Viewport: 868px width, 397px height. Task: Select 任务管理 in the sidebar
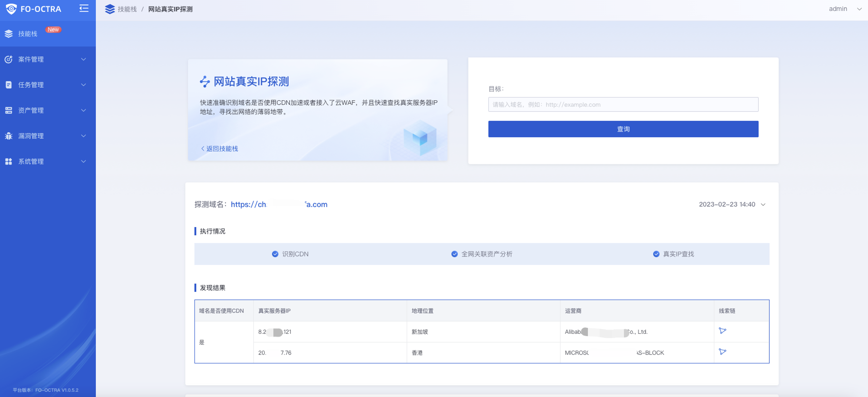pos(48,85)
